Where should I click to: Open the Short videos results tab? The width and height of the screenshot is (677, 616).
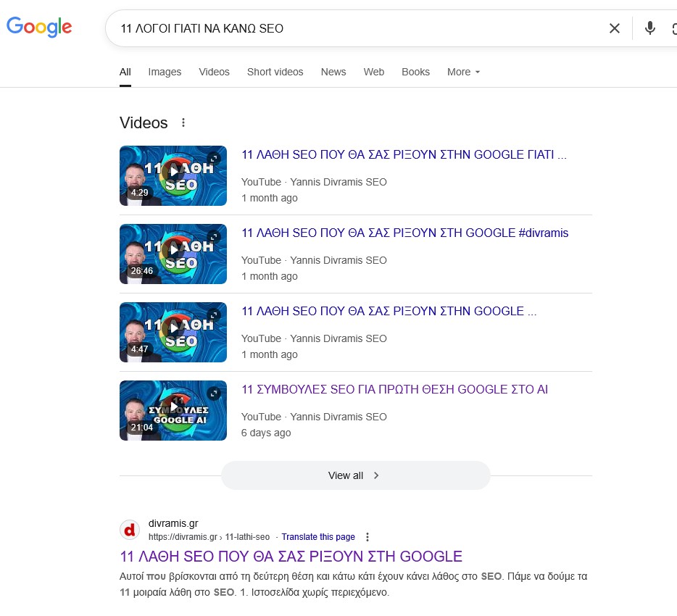[275, 72]
